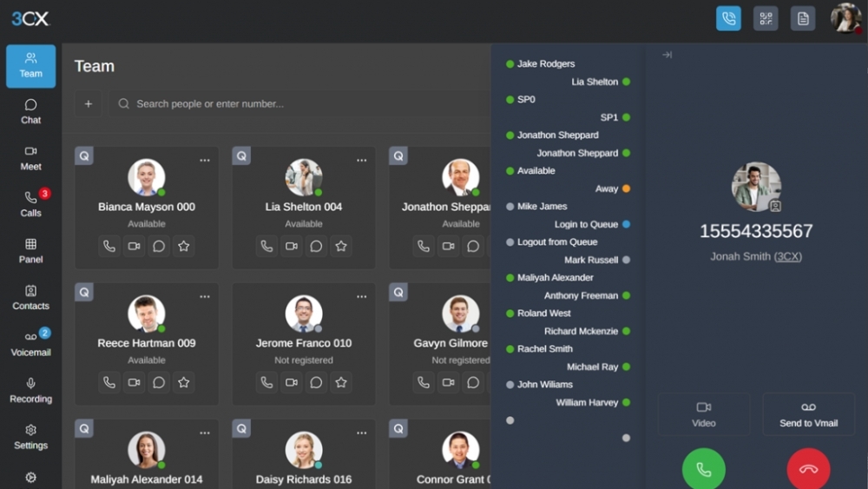The width and height of the screenshot is (868, 489).
Task: Open more options for Lia Shelton card
Action: click(361, 160)
